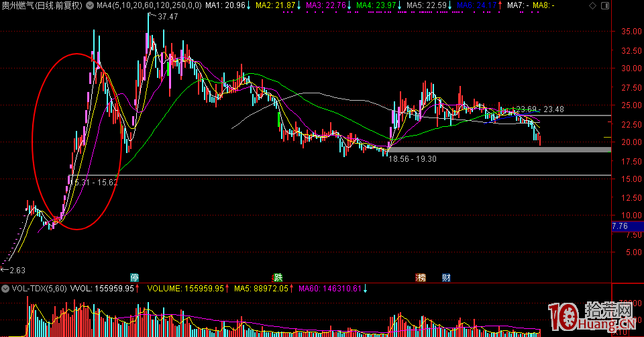Click the 37.47 high price label
Viewport: 644px width, 337px height.
(x=168, y=17)
